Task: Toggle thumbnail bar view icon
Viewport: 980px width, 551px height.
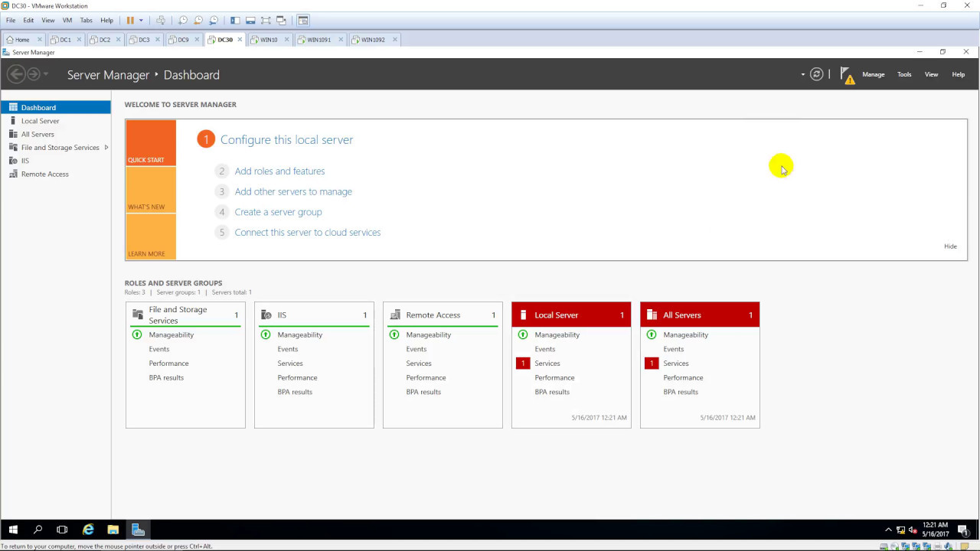Action: [x=250, y=20]
